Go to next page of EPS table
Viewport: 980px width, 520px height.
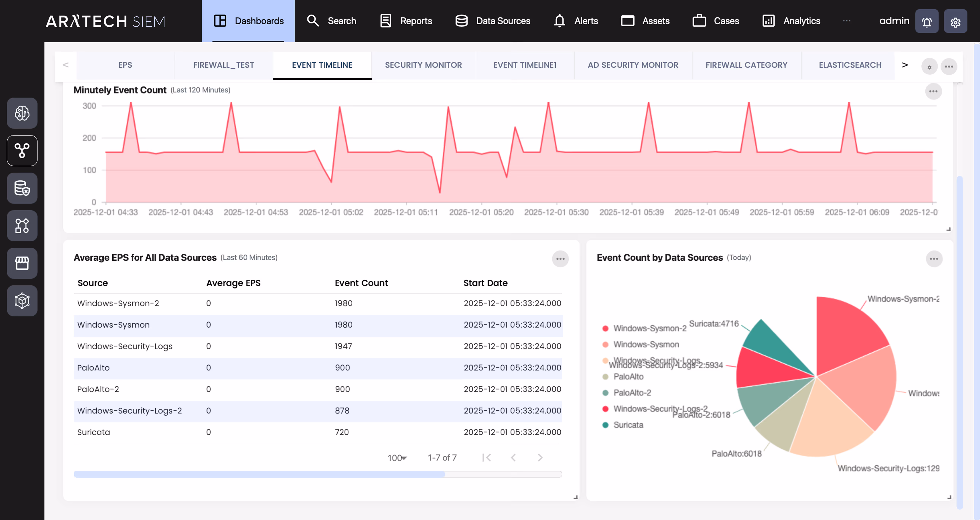[540, 458]
